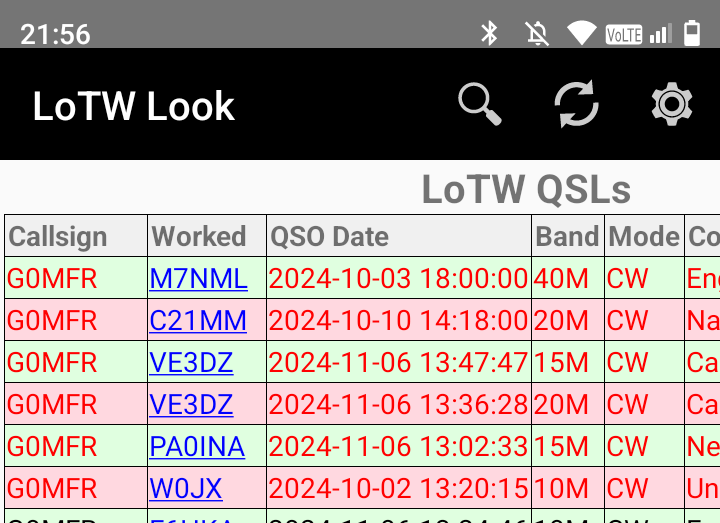Tap the muted notifications bell icon
This screenshot has width=720, height=523.
[537, 34]
